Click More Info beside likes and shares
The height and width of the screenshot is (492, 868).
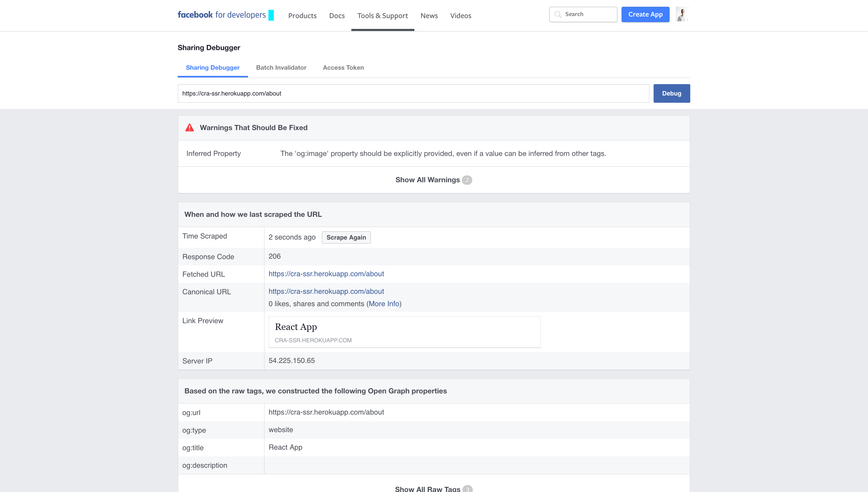383,304
